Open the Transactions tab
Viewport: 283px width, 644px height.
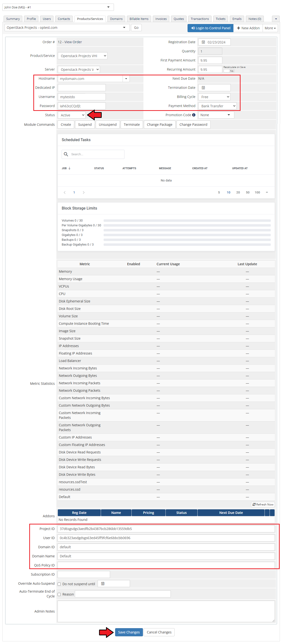(200, 19)
